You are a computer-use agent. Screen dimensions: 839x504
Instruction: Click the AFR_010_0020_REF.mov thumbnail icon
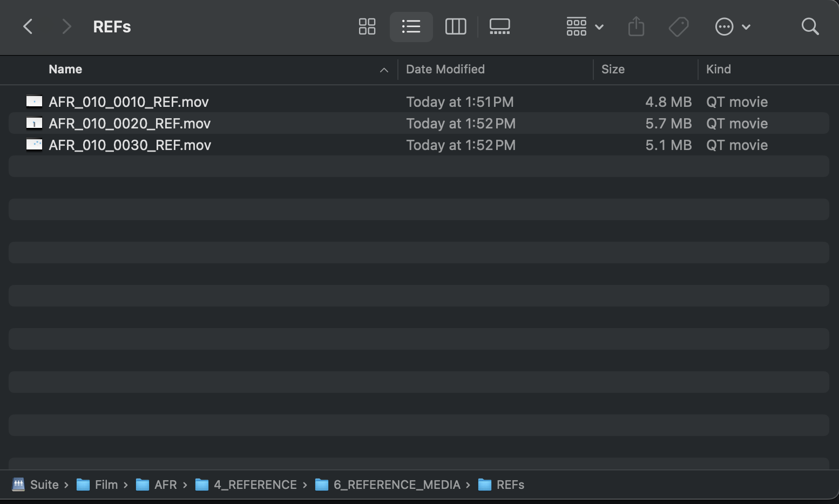(34, 124)
